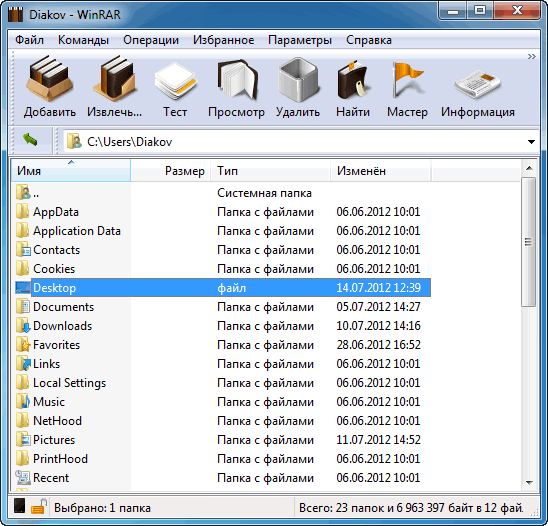The width and height of the screenshot is (548, 526).
Task: Click the Pictures folder icon
Action: (23, 439)
